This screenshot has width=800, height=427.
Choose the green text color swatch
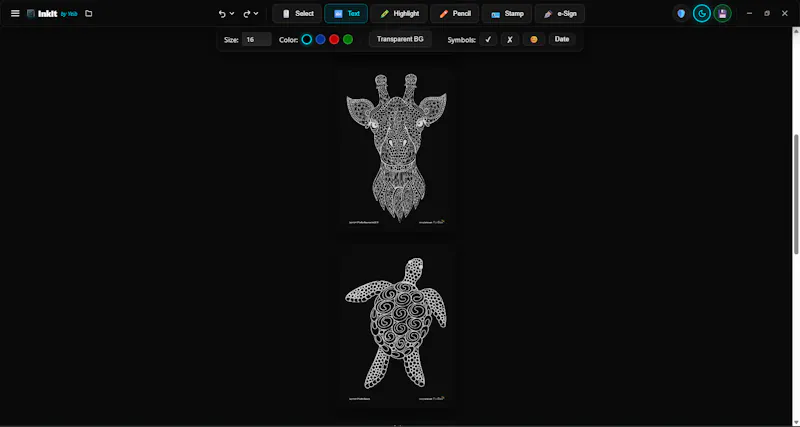(x=348, y=39)
